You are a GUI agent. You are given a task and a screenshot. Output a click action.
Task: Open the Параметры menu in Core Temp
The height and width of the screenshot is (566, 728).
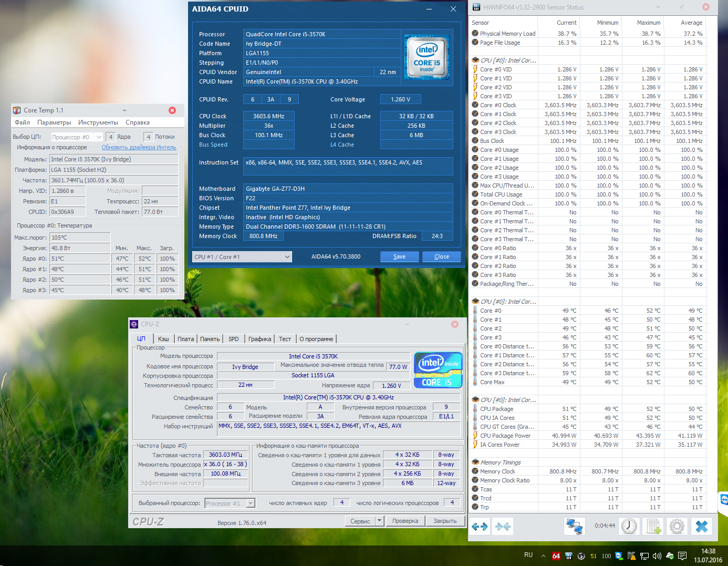point(54,122)
